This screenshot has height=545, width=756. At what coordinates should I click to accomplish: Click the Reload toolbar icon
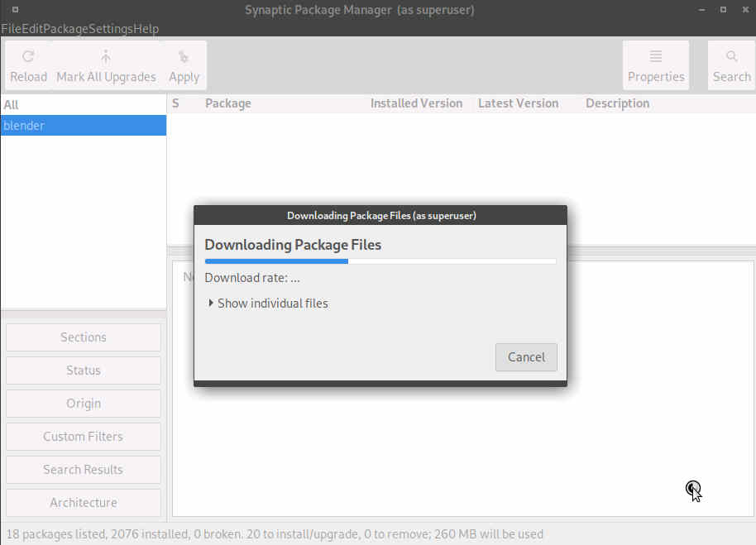[28, 65]
